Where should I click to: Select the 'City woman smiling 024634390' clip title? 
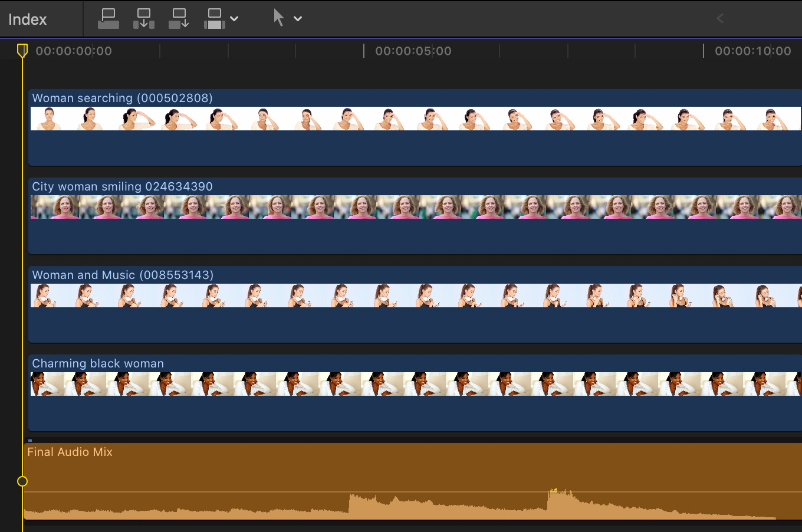point(122,186)
